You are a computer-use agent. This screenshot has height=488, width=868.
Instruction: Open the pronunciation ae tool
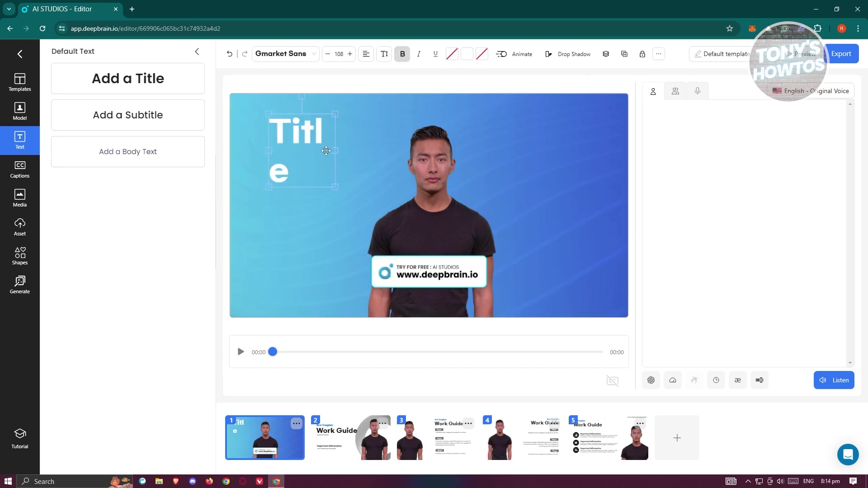738,380
